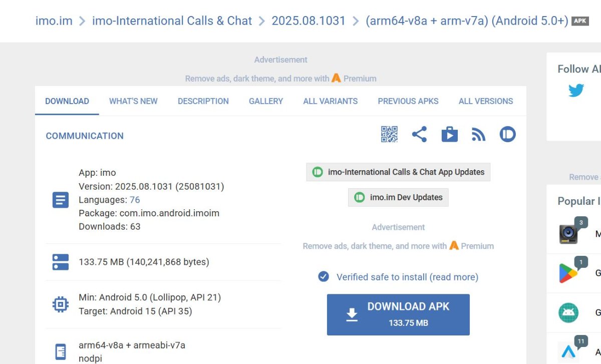
Task: Open the Play Store briefcase icon
Action: [449, 134]
